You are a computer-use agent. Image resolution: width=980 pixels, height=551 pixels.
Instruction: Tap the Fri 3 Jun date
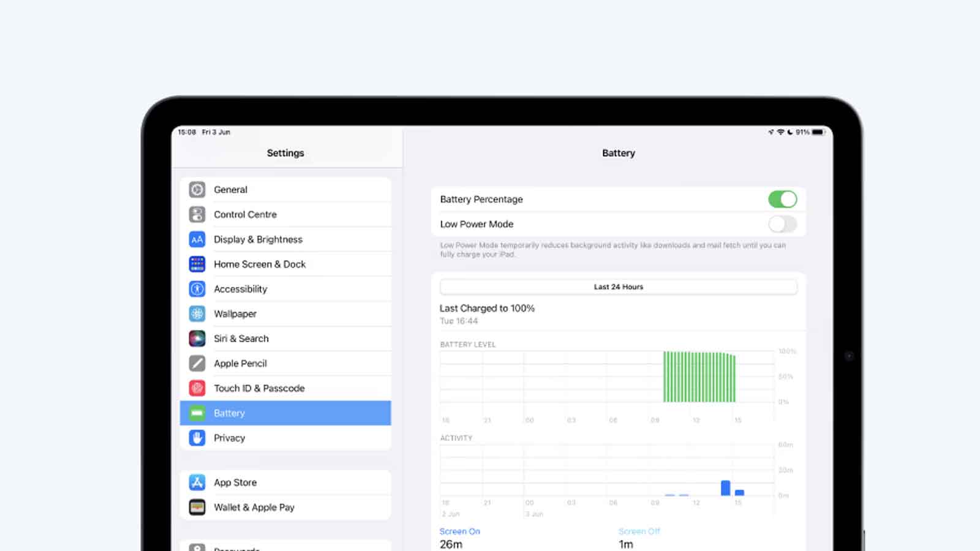(x=216, y=132)
